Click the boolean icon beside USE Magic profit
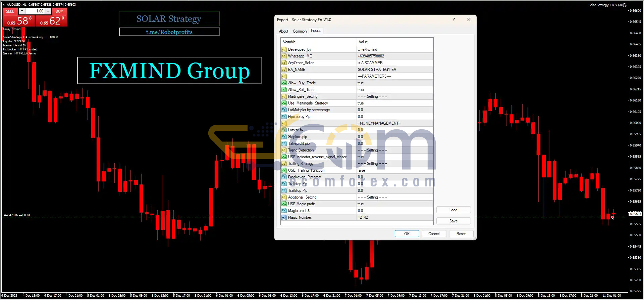 pyautogui.click(x=284, y=204)
